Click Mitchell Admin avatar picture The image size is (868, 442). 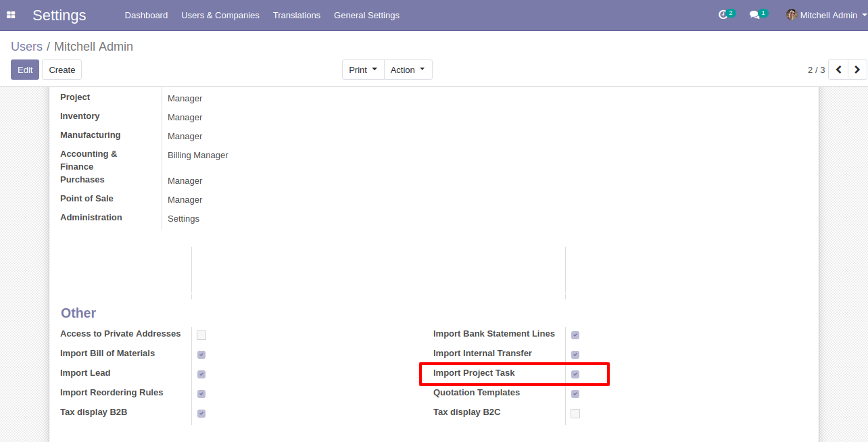click(x=792, y=15)
